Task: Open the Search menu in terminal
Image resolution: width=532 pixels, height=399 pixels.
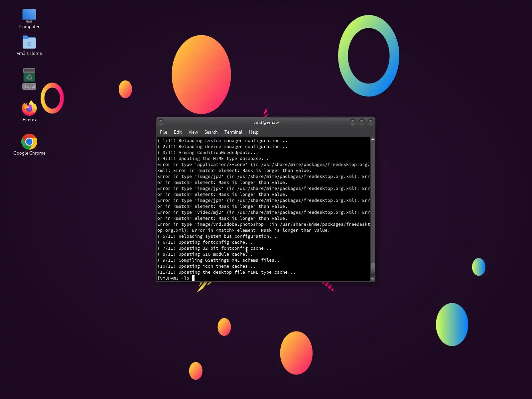Action: pos(211,132)
